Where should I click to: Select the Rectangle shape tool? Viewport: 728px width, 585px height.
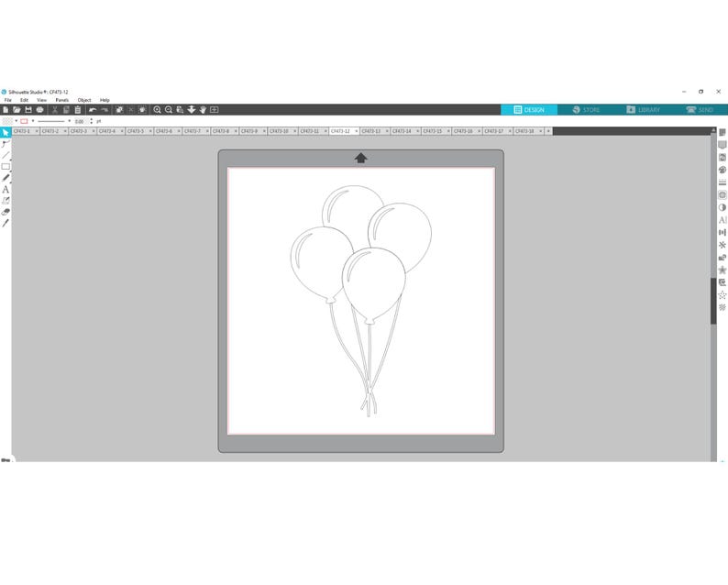click(x=6, y=167)
